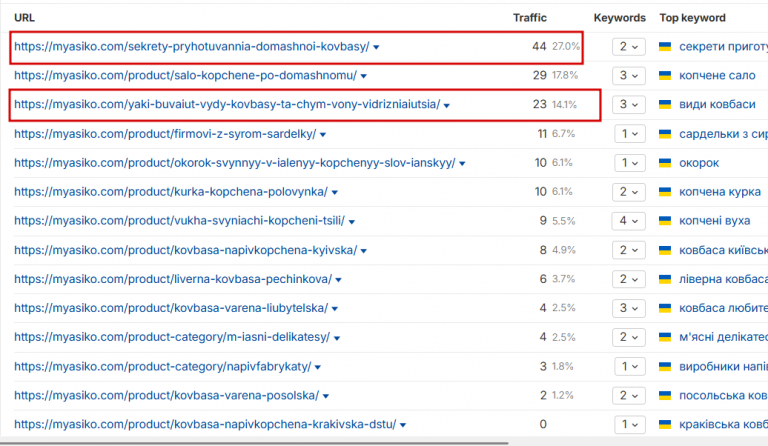Expand arrow next to kovbasa-napivkopchena-kyivska URL
Viewport: 768px width, 446px height.
click(363, 251)
